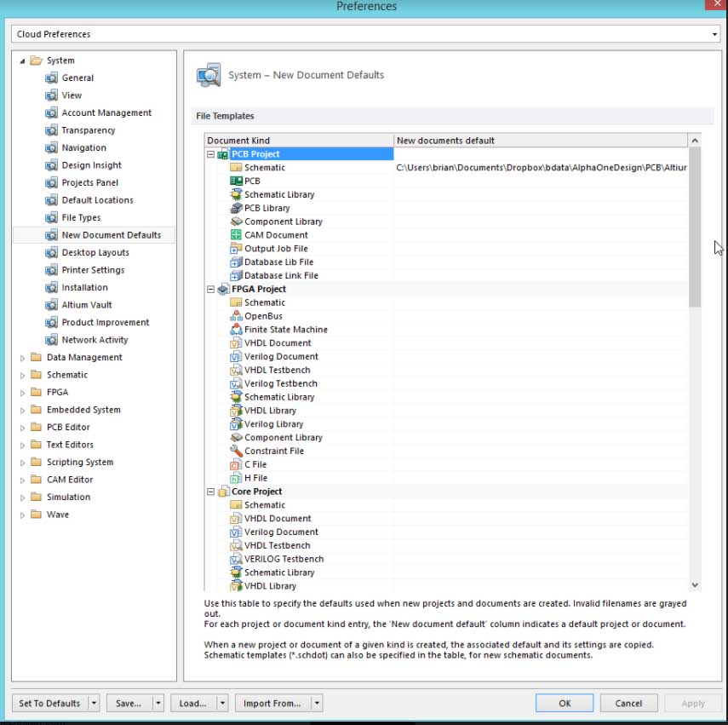Select Printer Settings in System tree
Viewport: 728px width, 725px height.
pos(93,270)
